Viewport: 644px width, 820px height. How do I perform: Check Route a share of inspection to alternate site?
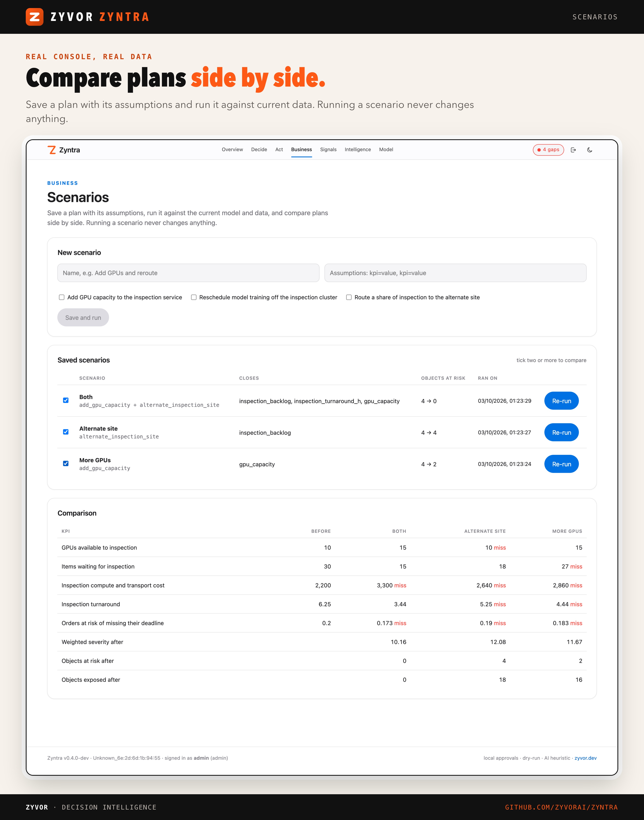pos(349,297)
